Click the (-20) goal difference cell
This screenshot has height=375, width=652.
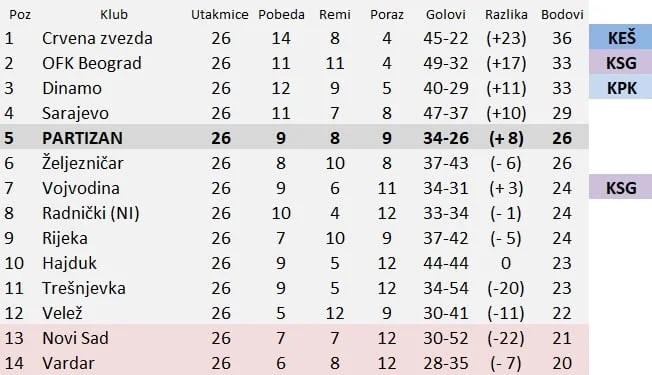point(506,288)
